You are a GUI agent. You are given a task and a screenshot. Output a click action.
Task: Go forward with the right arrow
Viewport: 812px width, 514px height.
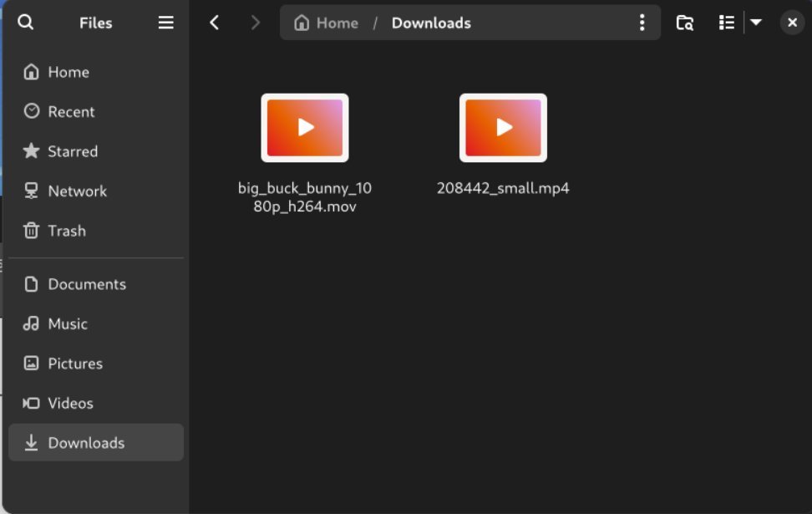tap(255, 23)
